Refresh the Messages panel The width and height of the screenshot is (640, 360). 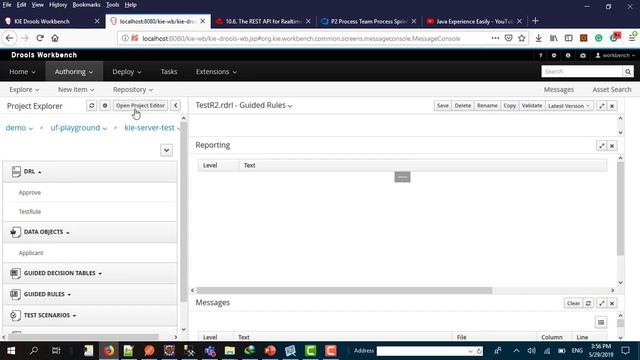point(588,303)
